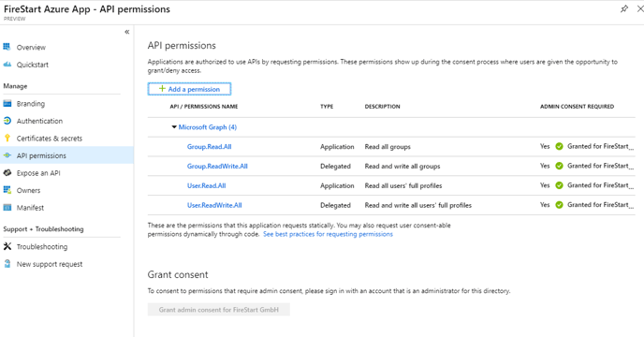The width and height of the screenshot is (644, 337).
Task: Close the API permissions blade
Action: pyautogui.click(x=640, y=8)
